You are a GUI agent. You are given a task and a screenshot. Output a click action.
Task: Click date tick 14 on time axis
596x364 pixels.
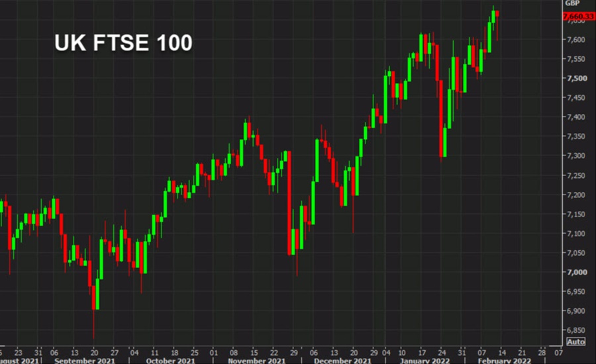pos(502,353)
